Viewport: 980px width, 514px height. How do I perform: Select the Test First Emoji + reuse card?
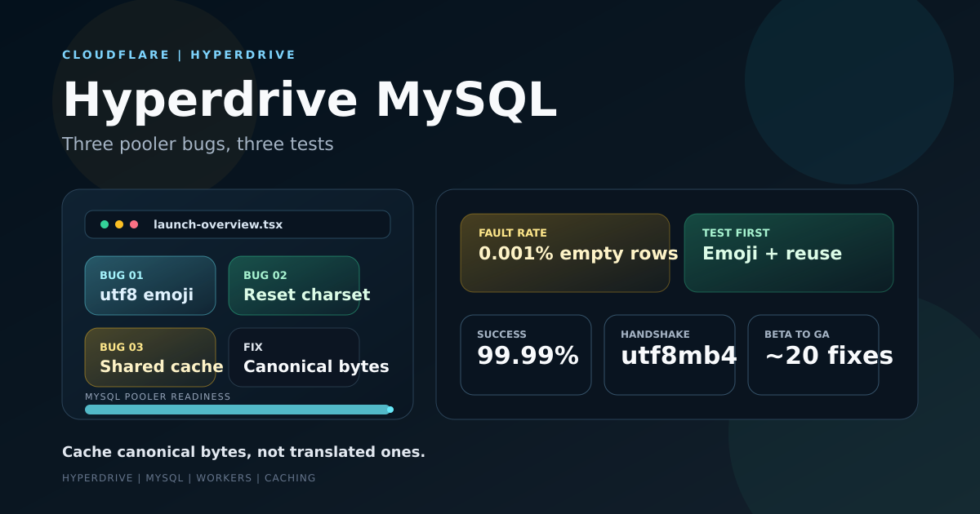789,253
